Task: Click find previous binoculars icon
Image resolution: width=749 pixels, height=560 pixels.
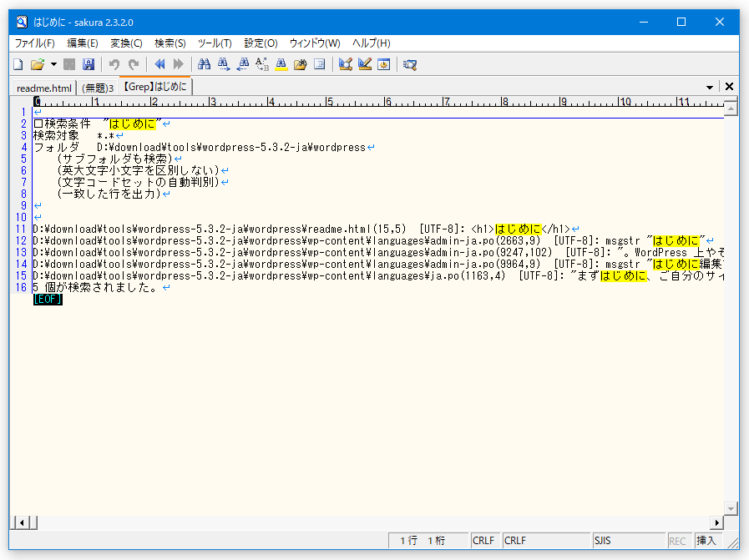Action: tap(243, 64)
